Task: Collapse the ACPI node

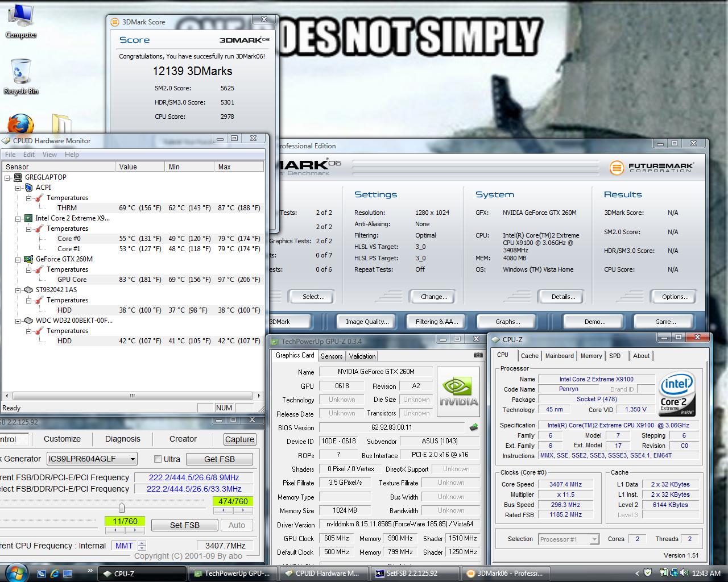Action: point(18,188)
